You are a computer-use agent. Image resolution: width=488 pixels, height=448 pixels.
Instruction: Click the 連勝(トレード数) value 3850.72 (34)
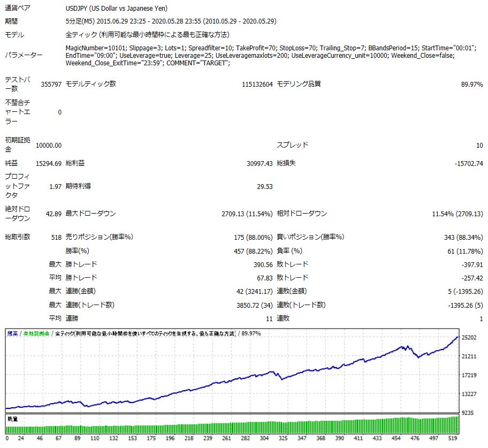tap(255, 306)
